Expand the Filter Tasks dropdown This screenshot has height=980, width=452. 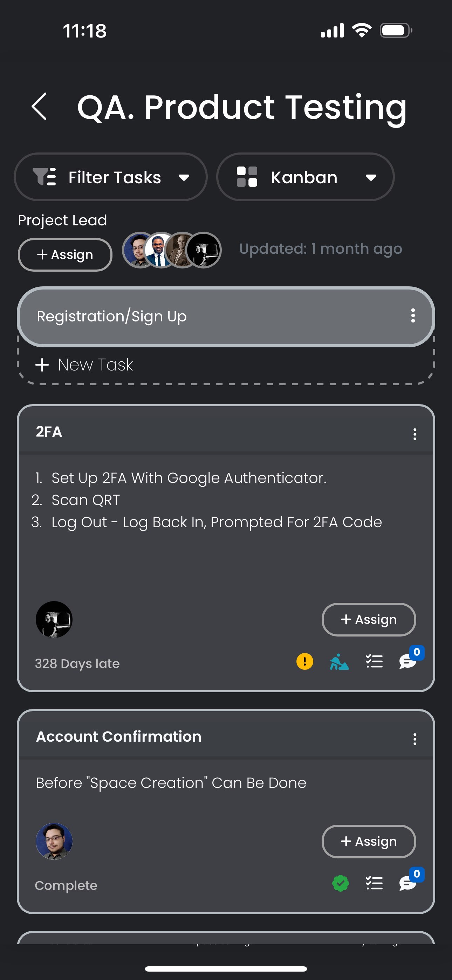point(111,177)
